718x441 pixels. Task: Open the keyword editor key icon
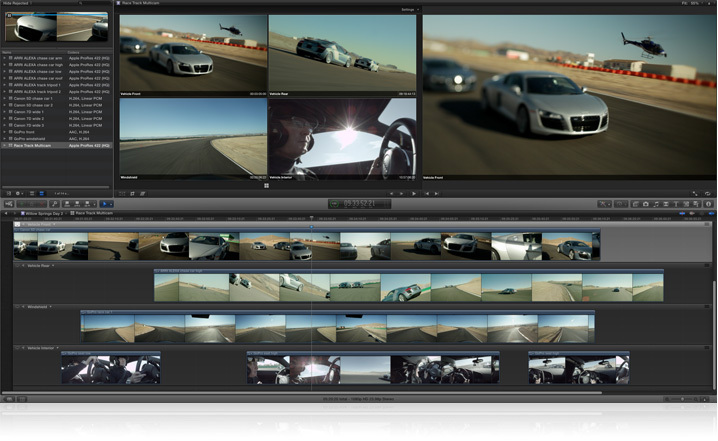coord(54,204)
